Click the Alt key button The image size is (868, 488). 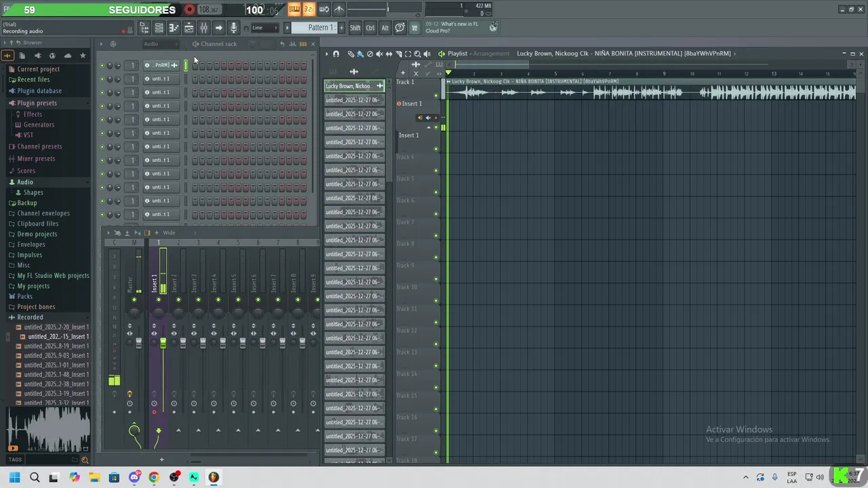[x=385, y=28]
